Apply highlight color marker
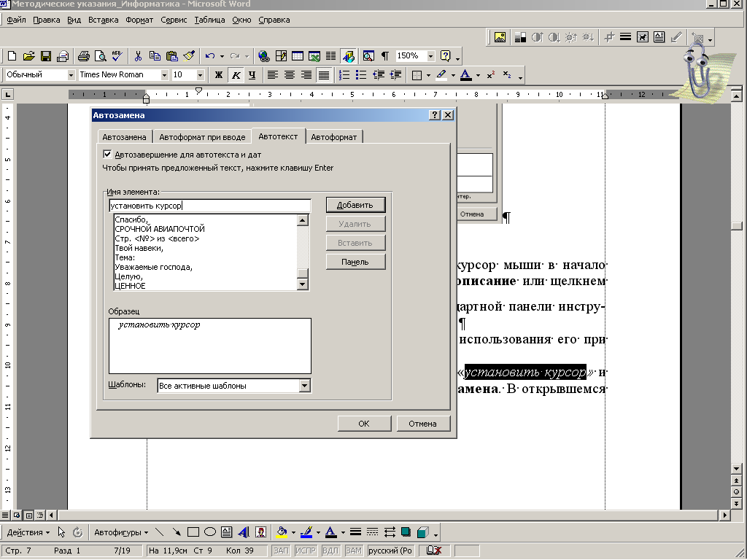The image size is (747, 560). pyautogui.click(x=441, y=75)
